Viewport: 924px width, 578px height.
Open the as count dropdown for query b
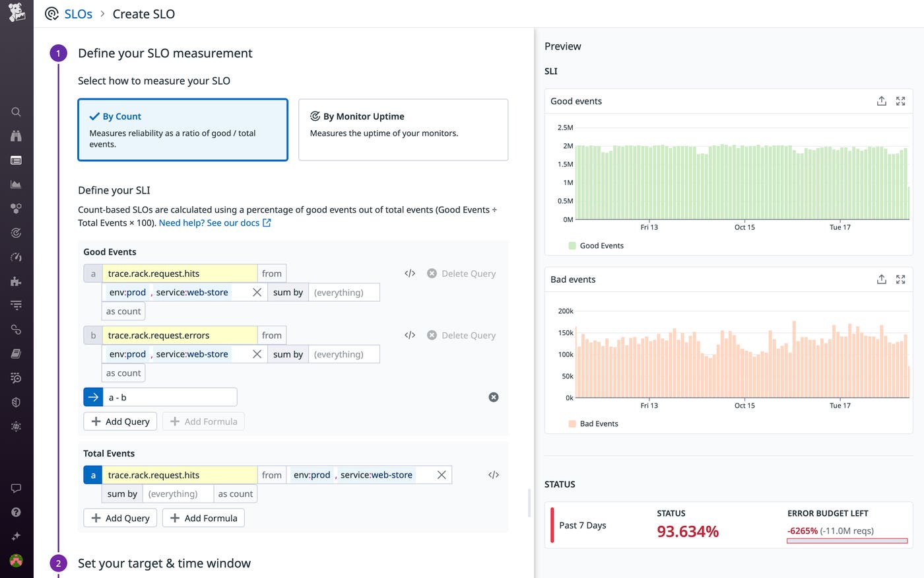coord(123,373)
